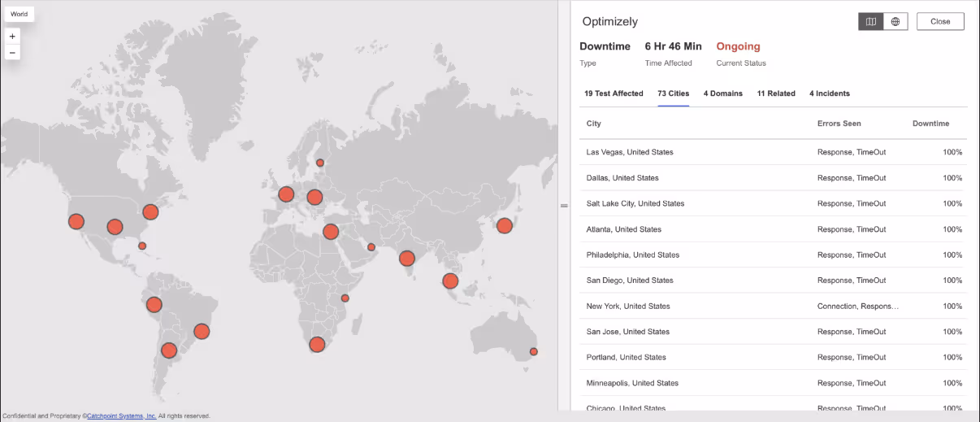Click the map marker over Argentina

(169, 350)
